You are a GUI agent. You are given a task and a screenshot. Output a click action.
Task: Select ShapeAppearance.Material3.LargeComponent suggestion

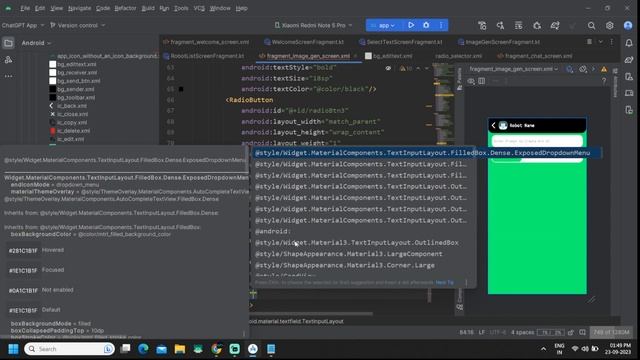coord(349,254)
